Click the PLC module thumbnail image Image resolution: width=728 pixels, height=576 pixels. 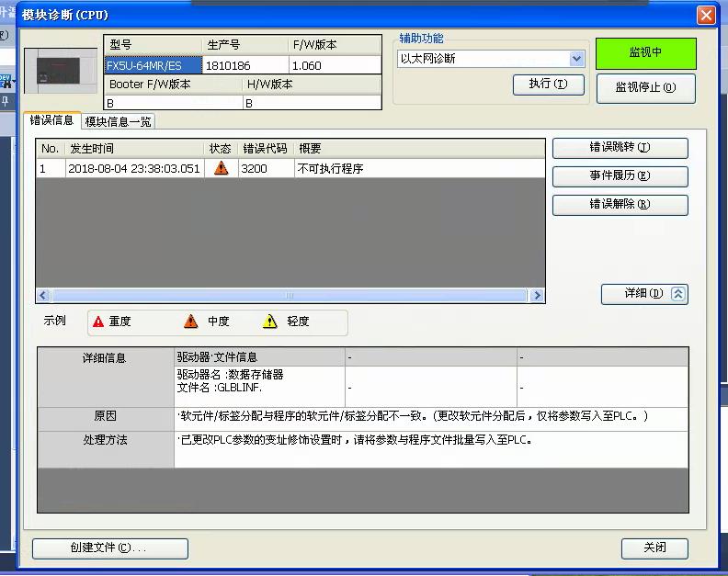[61, 72]
